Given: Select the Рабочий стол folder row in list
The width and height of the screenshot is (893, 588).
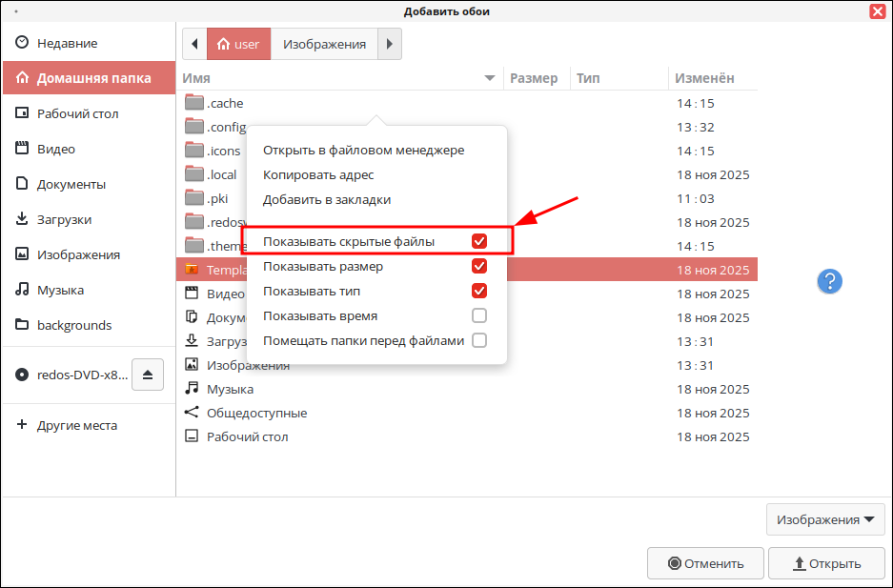Looking at the screenshot, I should (x=248, y=436).
